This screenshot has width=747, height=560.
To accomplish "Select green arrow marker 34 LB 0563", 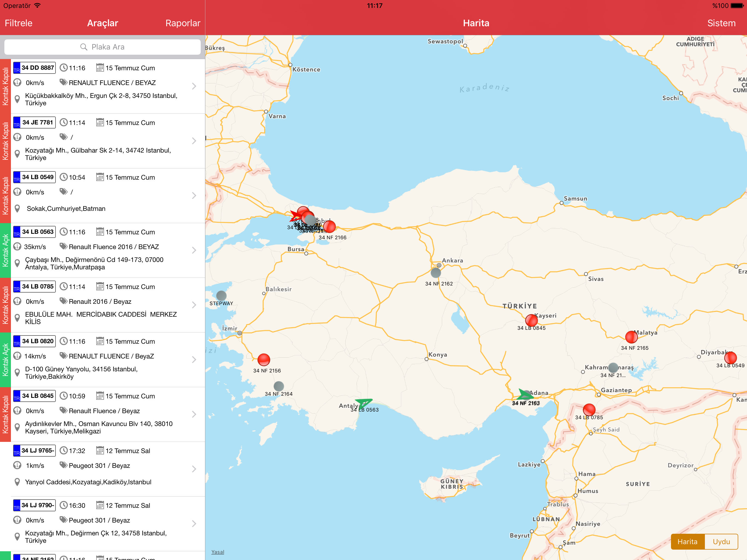I will [364, 403].
